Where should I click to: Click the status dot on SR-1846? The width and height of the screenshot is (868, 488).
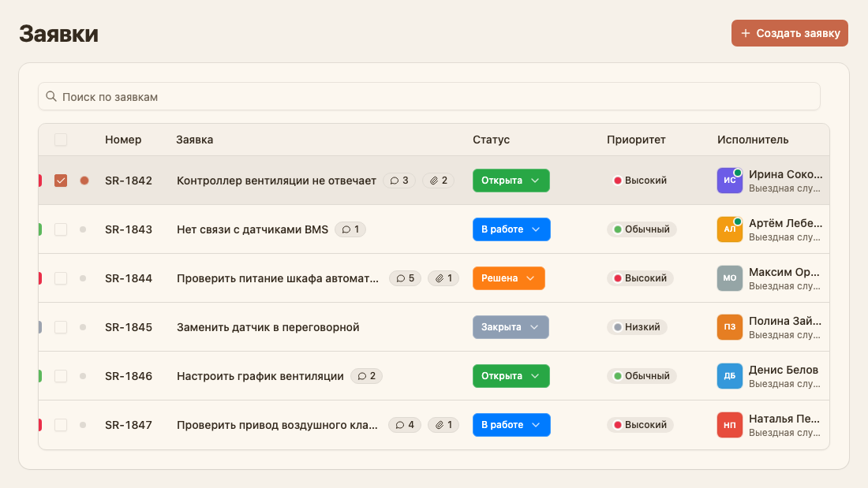pyautogui.click(x=83, y=376)
